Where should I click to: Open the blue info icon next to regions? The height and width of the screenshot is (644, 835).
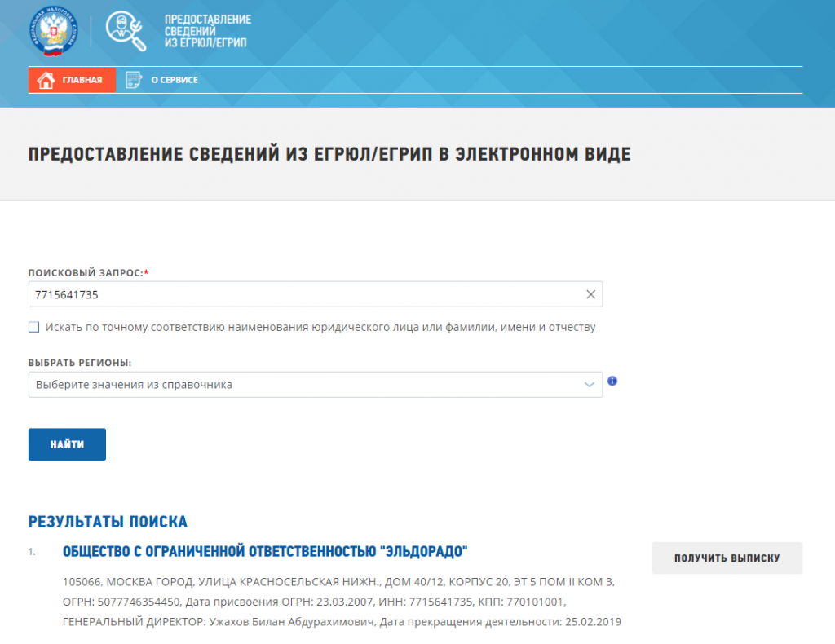pyautogui.click(x=612, y=381)
